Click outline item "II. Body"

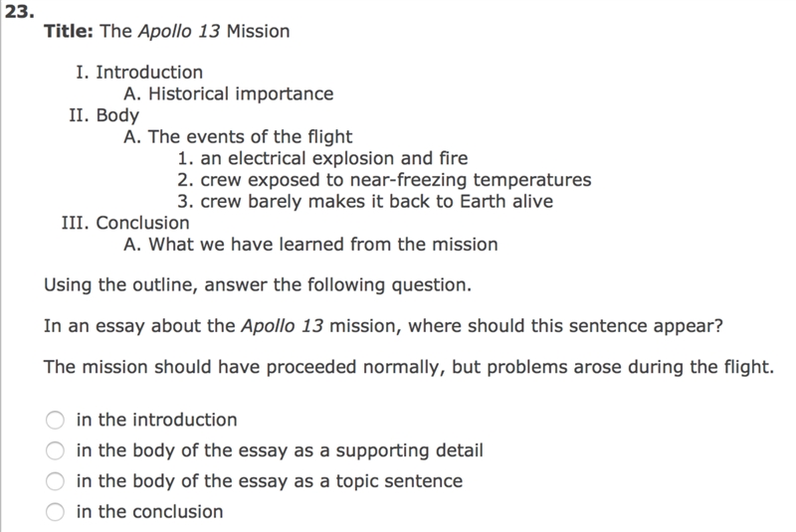[x=104, y=115]
